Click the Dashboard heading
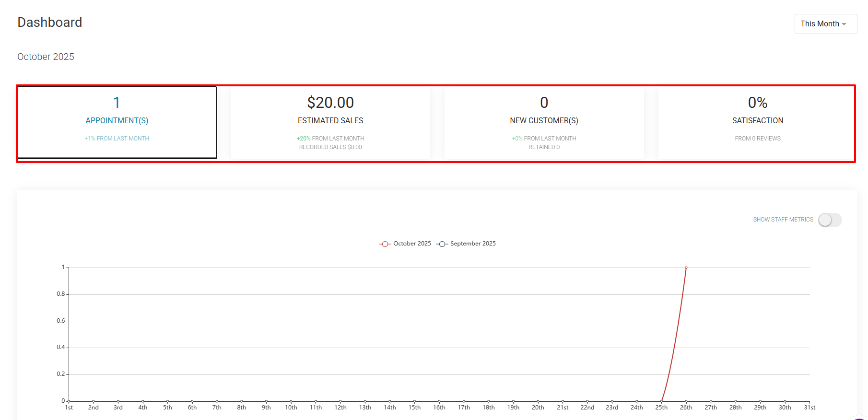Image resolution: width=868 pixels, height=420 pixels. (50, 23)
